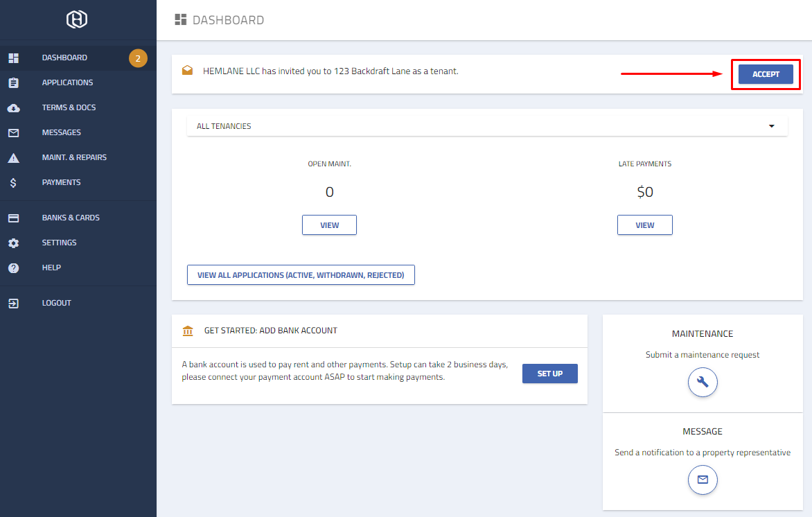Select Logout in the sidebar

(x=56, y=303)
